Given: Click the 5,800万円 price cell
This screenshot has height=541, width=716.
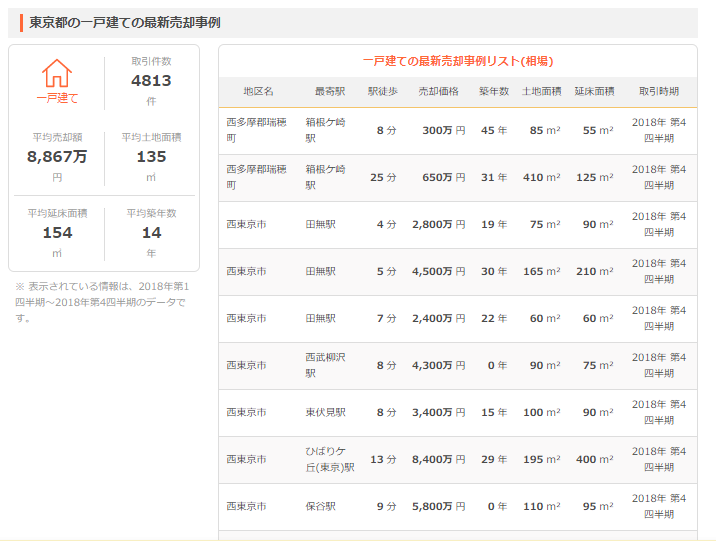Looking at the screenshot, I should [438, 507].
